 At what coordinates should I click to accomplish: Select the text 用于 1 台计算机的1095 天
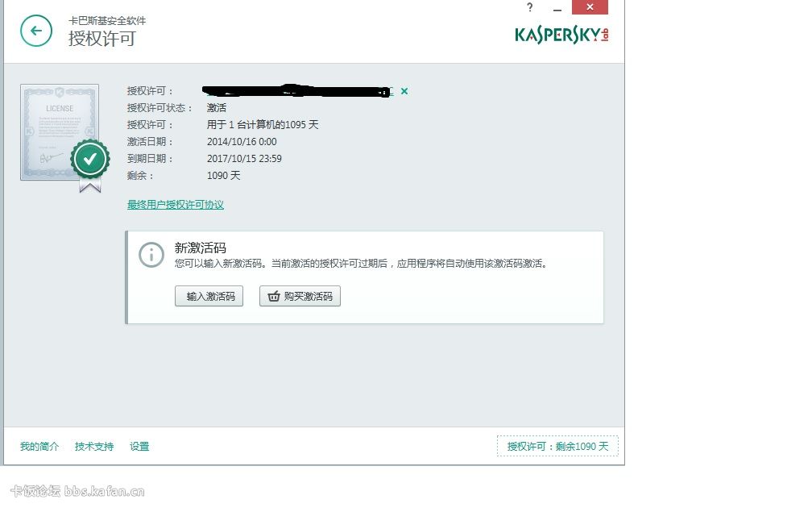263,125
